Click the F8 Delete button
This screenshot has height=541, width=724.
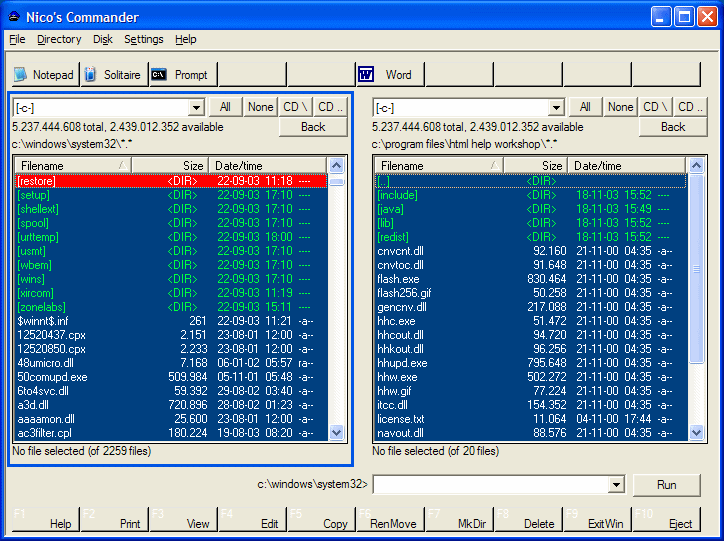tap(528, 519)
